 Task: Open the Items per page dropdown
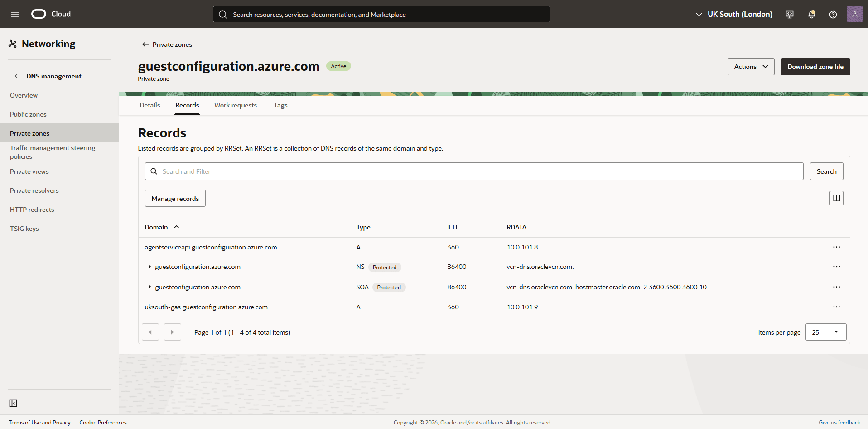point(825,332)
